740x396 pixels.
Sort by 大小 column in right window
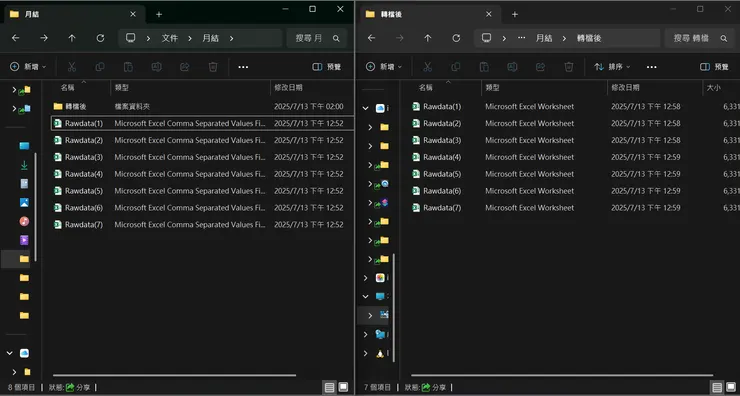click(713, 88)
